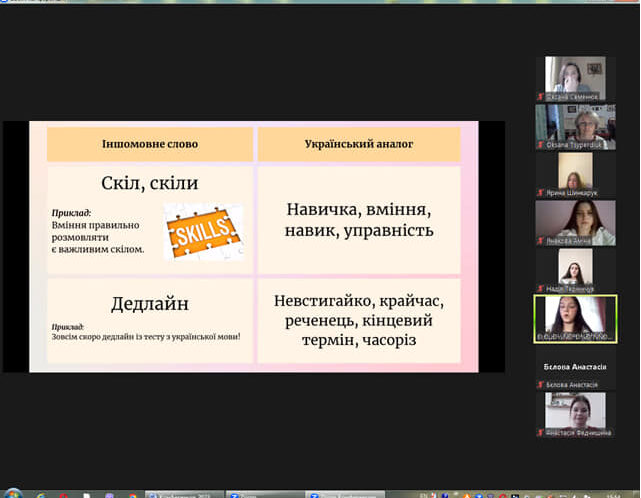Click the 'Український аналог' column header
The width and height of the screenshot is (641, 498).
(x=359, y=144)
